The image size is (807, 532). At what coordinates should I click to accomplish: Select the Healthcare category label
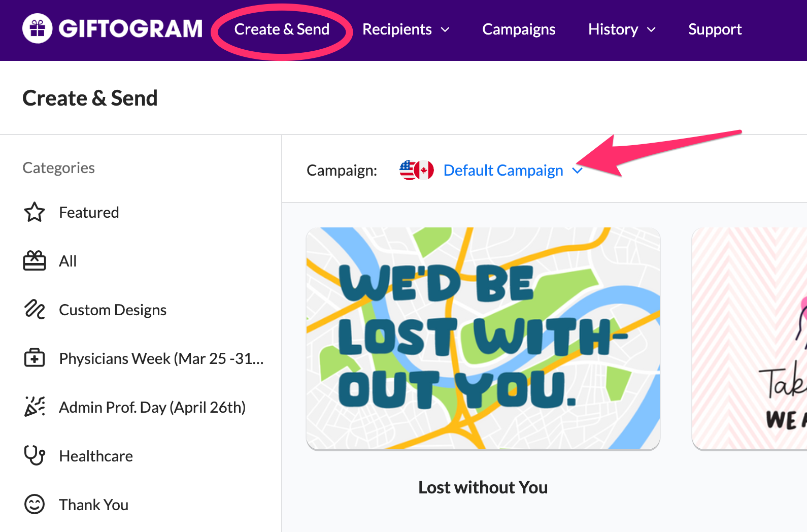[x=96, y=456]
